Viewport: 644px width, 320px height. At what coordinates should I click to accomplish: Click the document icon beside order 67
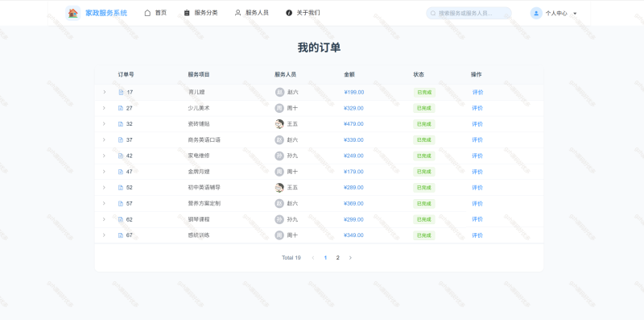coord(120,235)
